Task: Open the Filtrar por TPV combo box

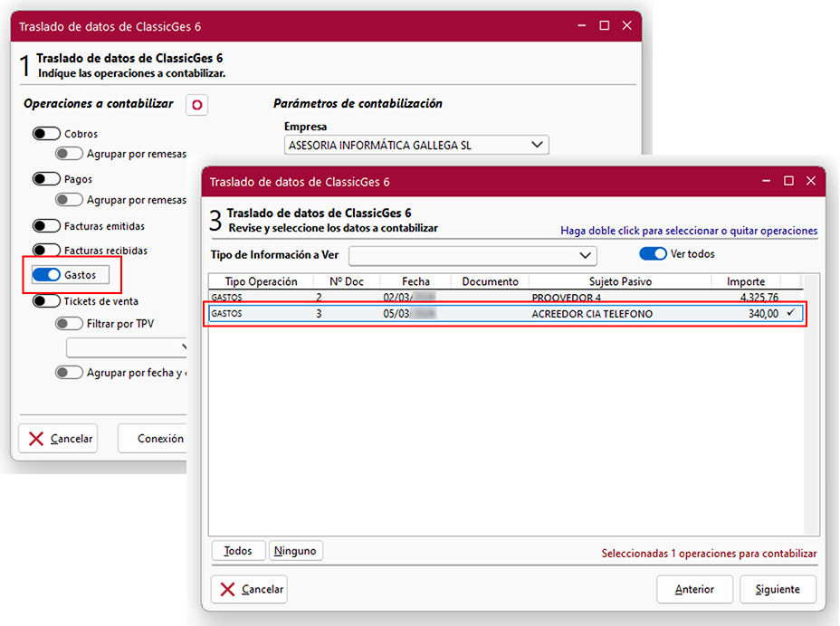Action: click(x=185, y=346)
